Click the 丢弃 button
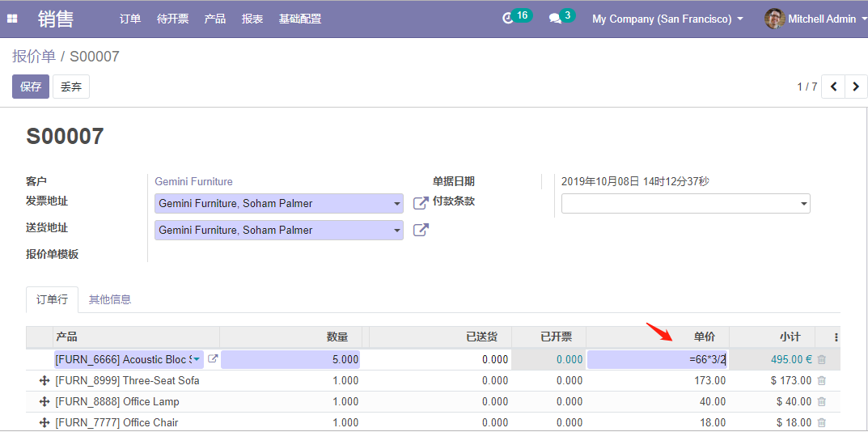 [71, 87]
